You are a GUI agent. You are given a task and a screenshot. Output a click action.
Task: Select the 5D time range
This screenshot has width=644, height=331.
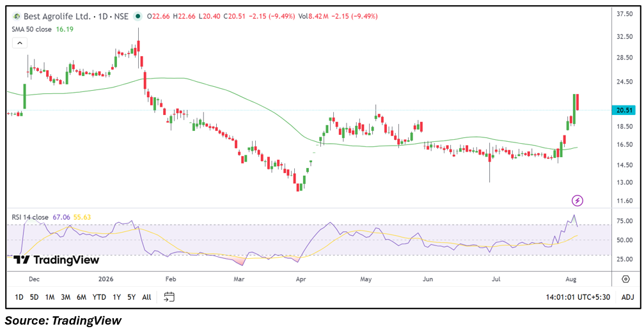click(34, 297)
